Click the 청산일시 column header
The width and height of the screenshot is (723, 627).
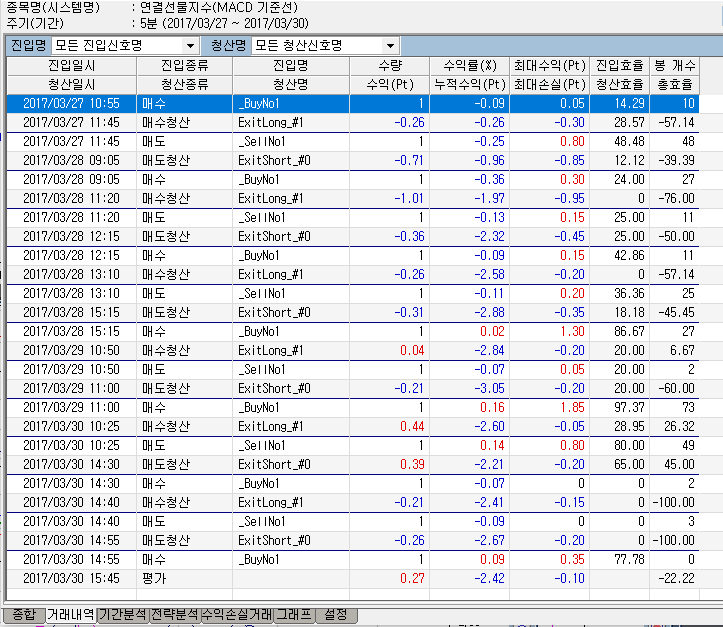(x=71, y=85)
